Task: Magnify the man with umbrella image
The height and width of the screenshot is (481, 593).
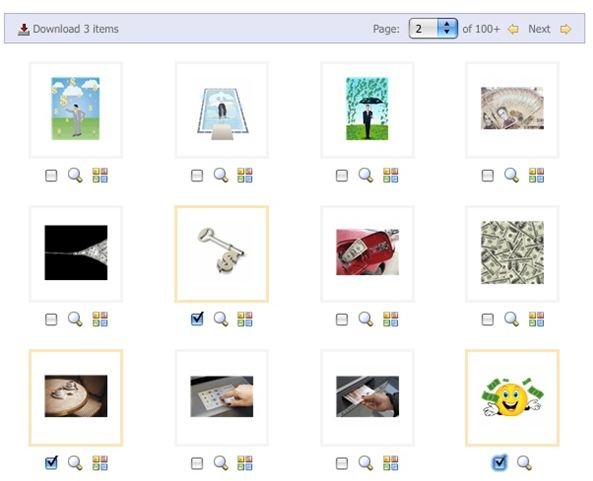Action: point(366,175)
